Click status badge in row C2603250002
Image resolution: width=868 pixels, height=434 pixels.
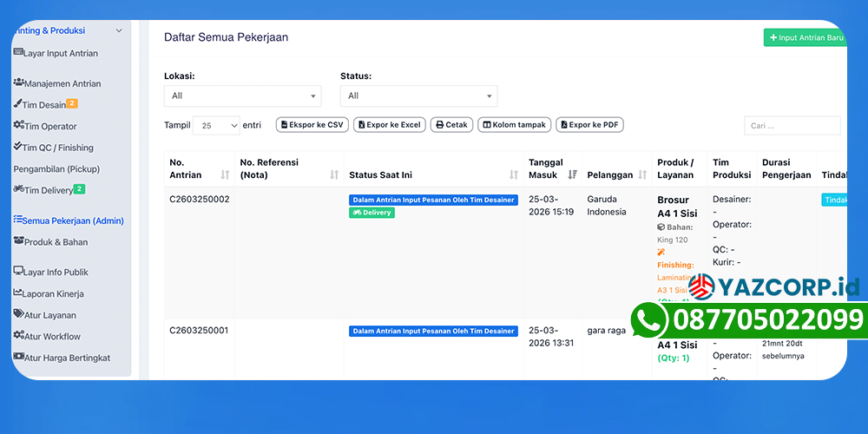point(433,200)
